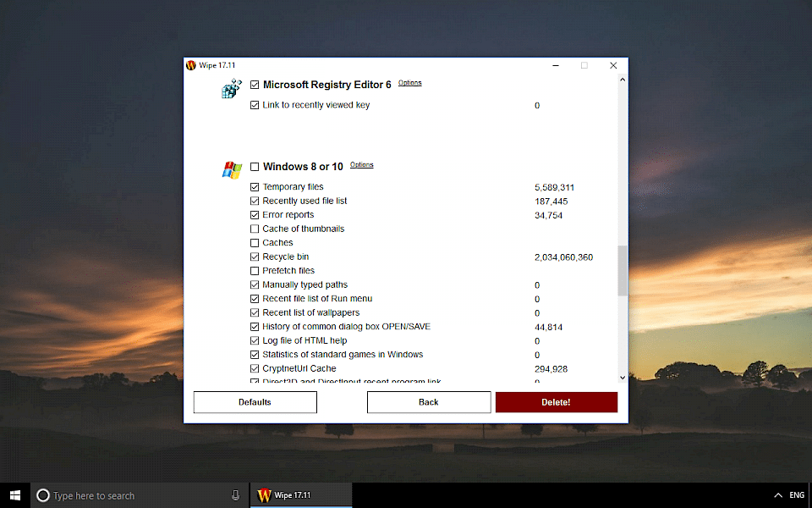Enable the Caches checkbox
Viewport: 812px width, 508px height.
(255, 243)
